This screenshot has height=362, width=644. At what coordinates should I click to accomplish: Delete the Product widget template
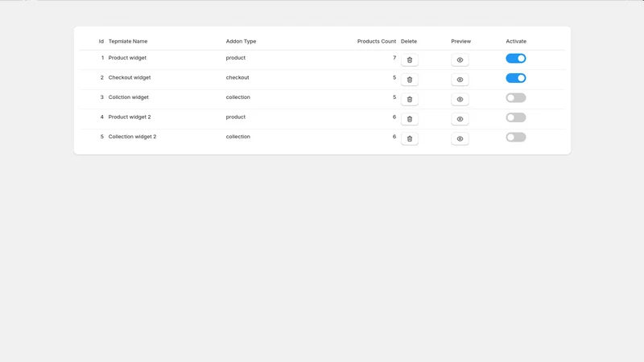click(410, 60)
